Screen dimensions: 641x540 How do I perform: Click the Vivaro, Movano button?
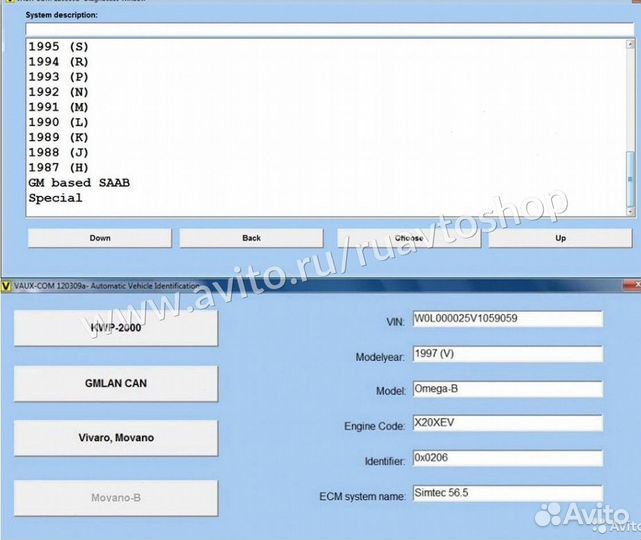coord(116,438)
